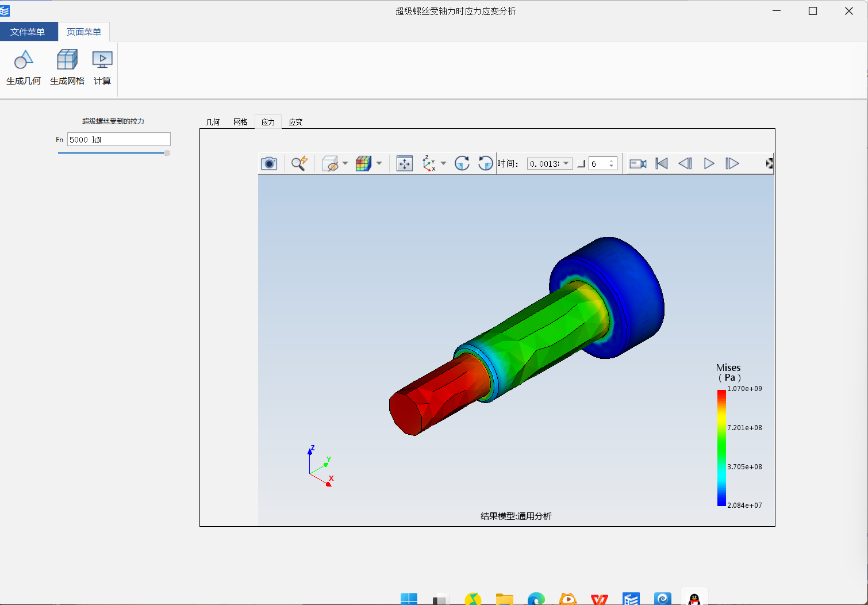Step back one frame
Screen dimensions: 868x605
click(x=685, y=164)
